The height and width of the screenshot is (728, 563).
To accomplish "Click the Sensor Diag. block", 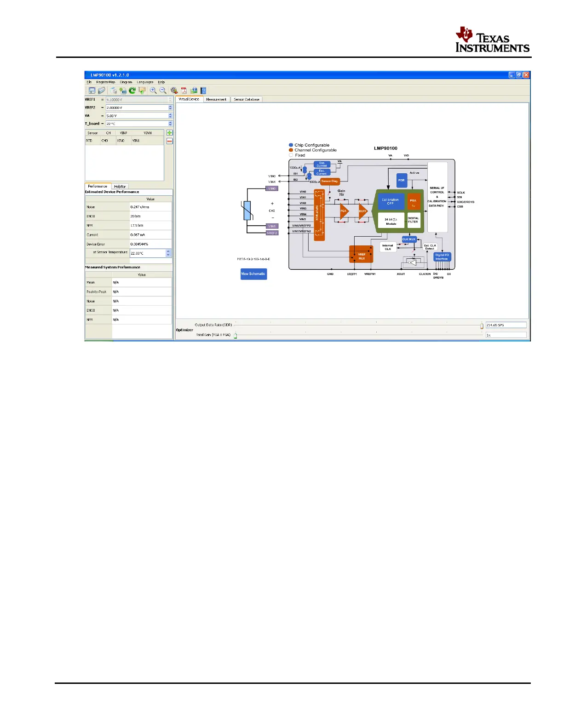I will point(330,181).
